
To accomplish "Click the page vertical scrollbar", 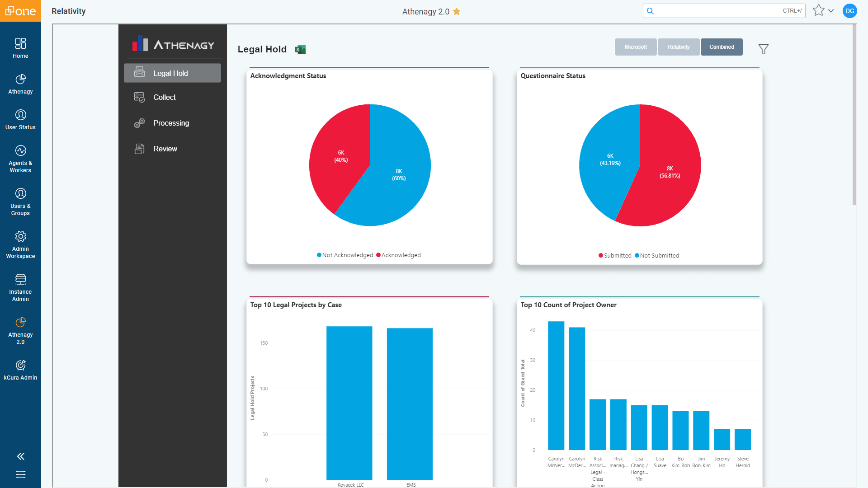I will 854,115.
